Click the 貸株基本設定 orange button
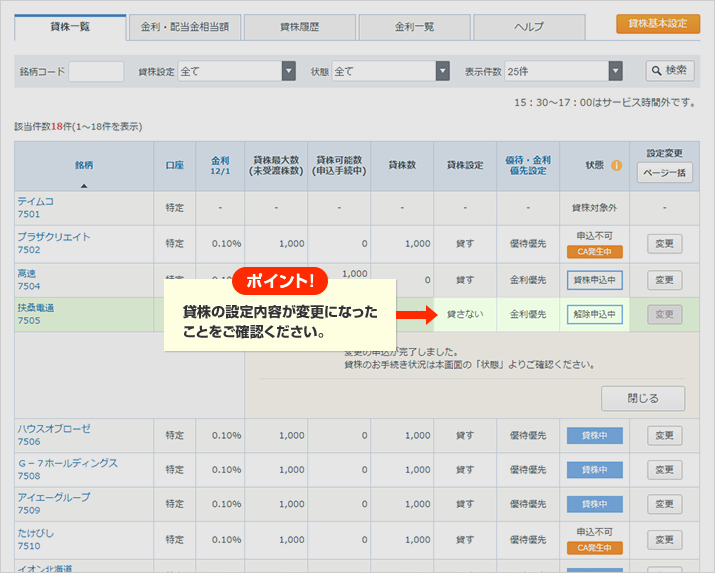The image size is (715, 573). (657, 23)
